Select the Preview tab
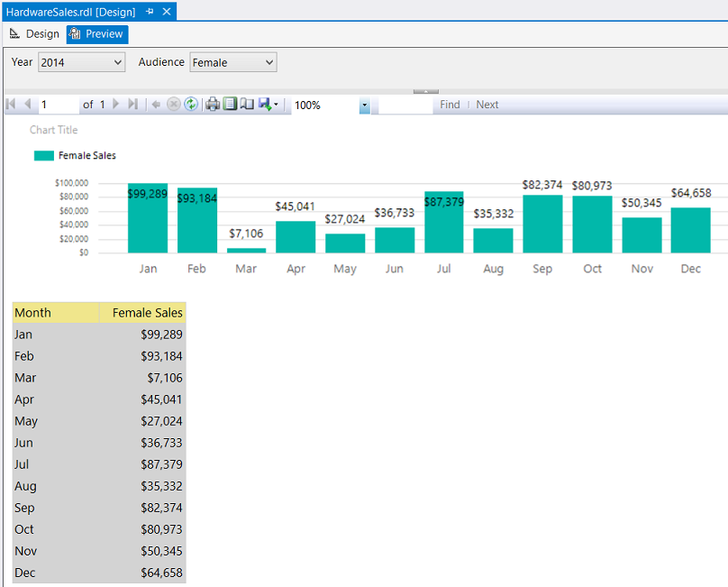Image resolution: width=728 pixels, height=587 pixels. pyautogui.click(x=97, y=34)
